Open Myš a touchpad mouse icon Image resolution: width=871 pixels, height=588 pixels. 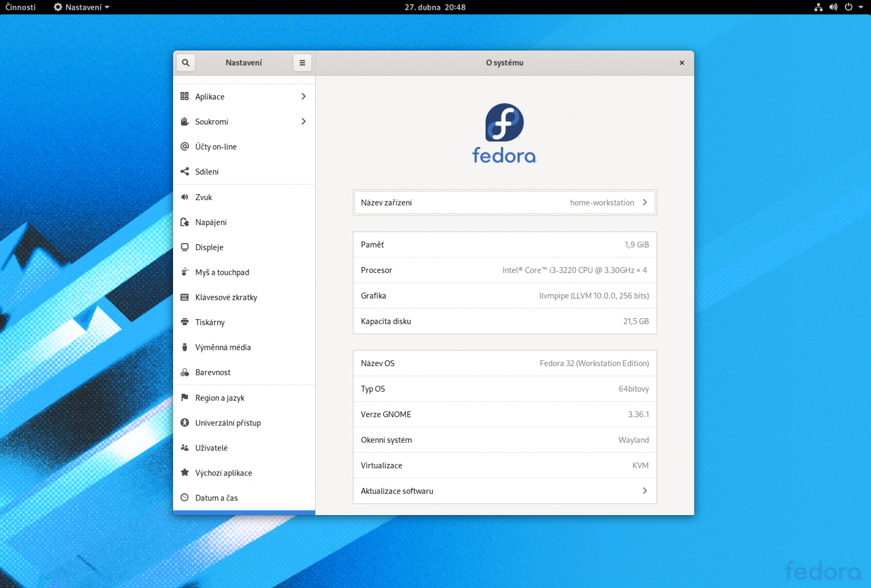point(185,272)
